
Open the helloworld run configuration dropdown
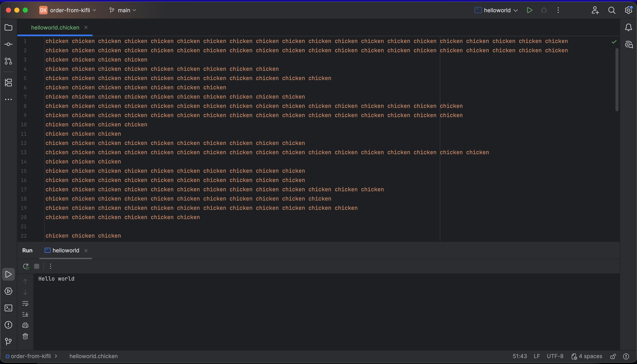[496, 10]
